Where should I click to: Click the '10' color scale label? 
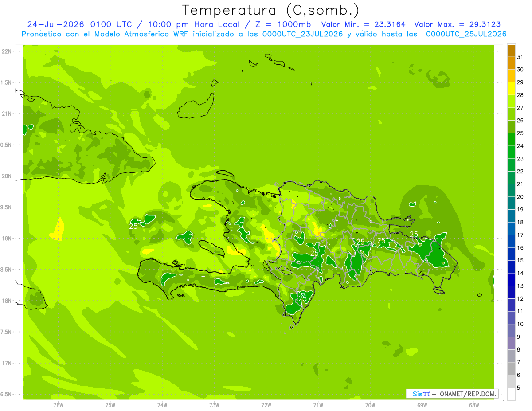tap(520, 324)
